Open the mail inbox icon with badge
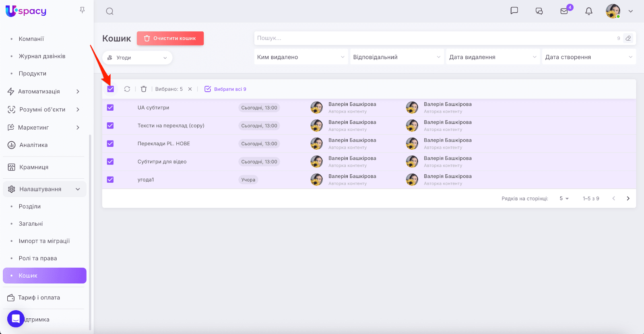 pos(564,11)
